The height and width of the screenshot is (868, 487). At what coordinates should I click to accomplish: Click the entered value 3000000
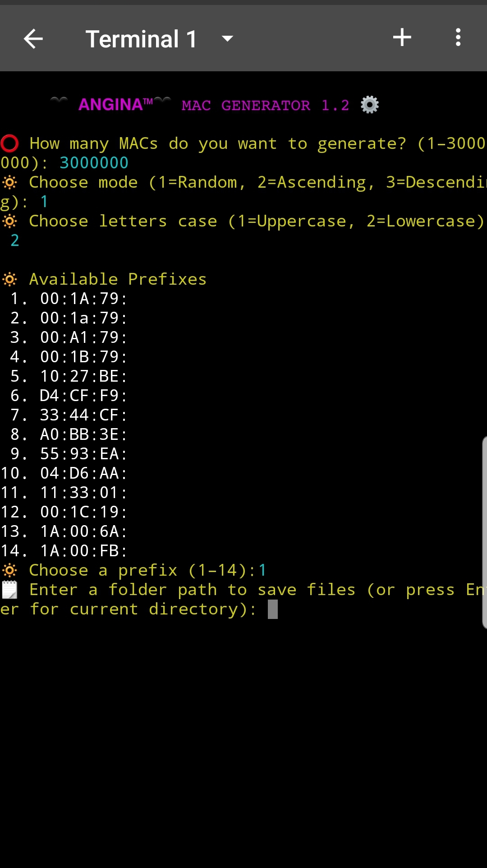94,163
